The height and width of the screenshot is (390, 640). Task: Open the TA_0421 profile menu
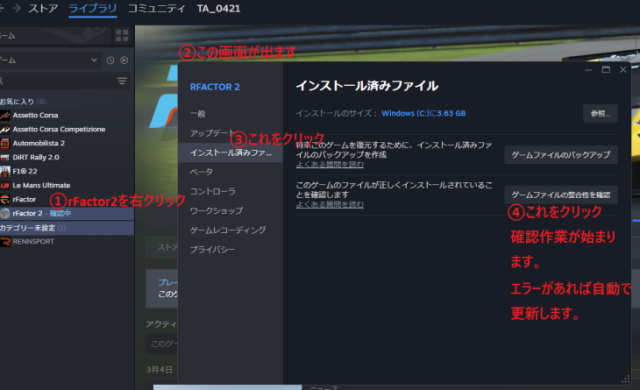(x=218, y=9)
